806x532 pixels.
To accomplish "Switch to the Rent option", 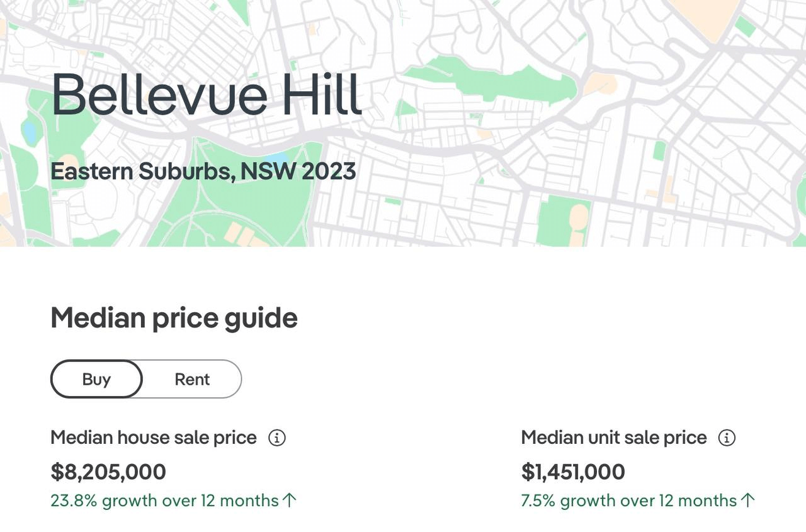I will (192, 379).
